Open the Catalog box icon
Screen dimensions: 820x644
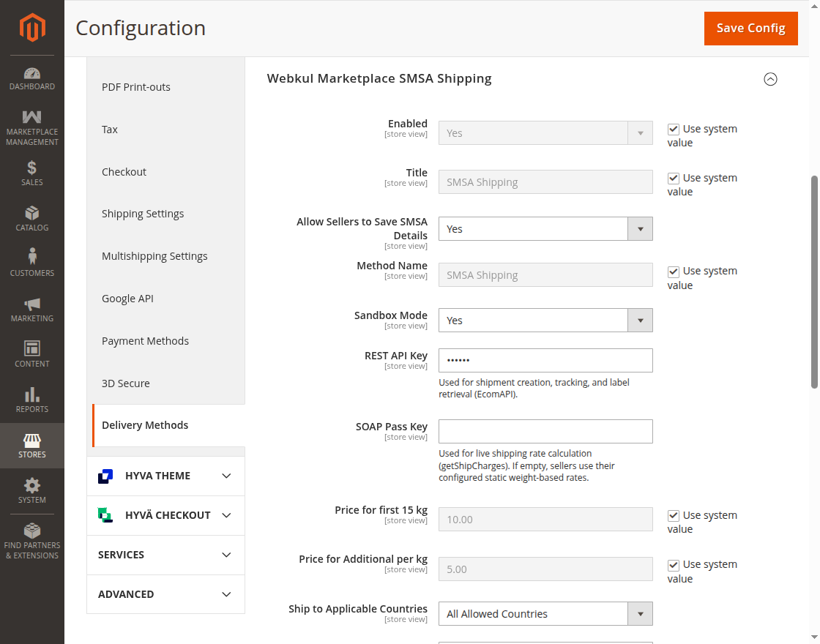(x=32, y=213)
